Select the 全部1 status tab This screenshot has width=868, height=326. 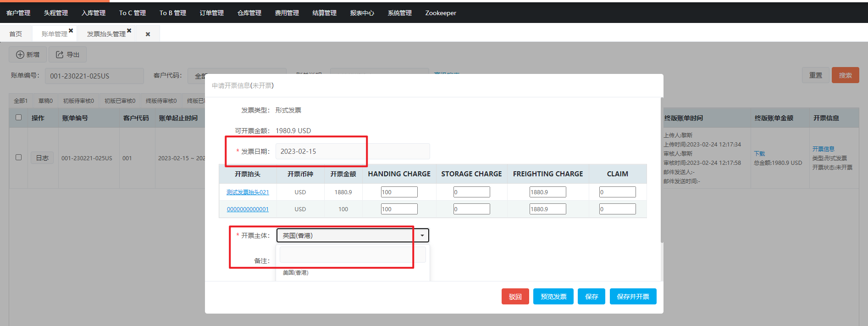click(21, 101)
